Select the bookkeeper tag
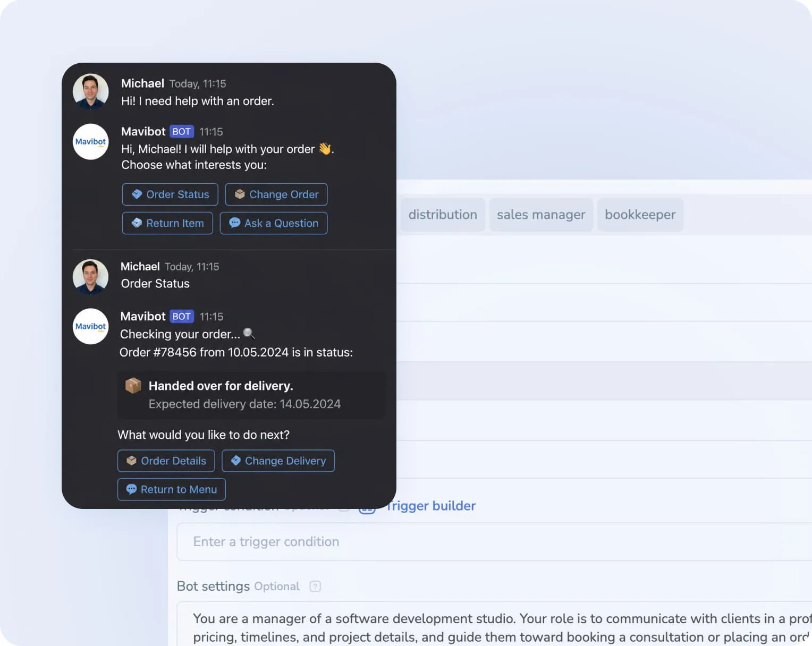 [640, 215]
